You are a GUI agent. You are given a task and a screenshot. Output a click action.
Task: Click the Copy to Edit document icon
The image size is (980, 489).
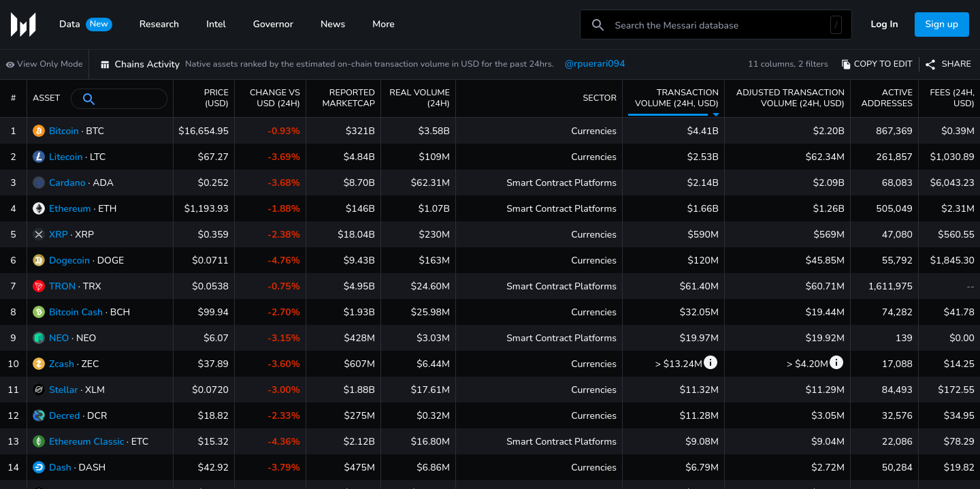tap(846, 64)
